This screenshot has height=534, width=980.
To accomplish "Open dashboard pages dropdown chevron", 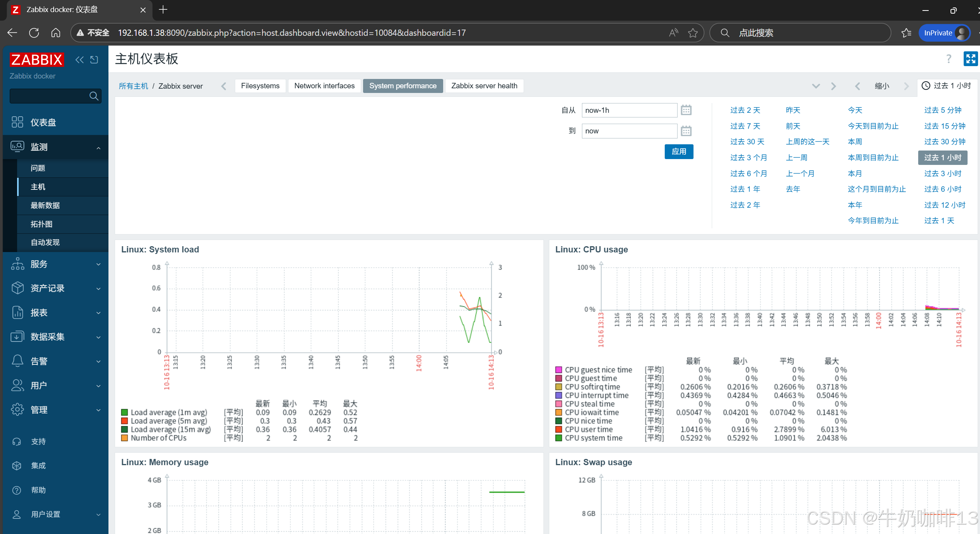I will [816, 86].
